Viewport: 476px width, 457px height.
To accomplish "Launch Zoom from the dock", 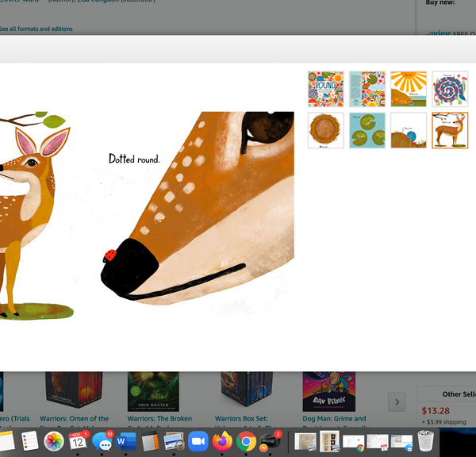I will click(198, 441).
